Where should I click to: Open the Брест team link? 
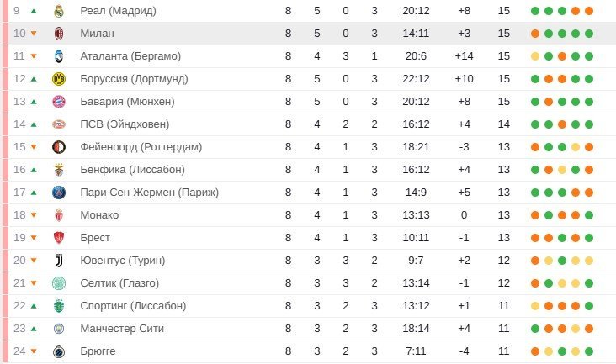pyautogui.click(x=95, y=238)
